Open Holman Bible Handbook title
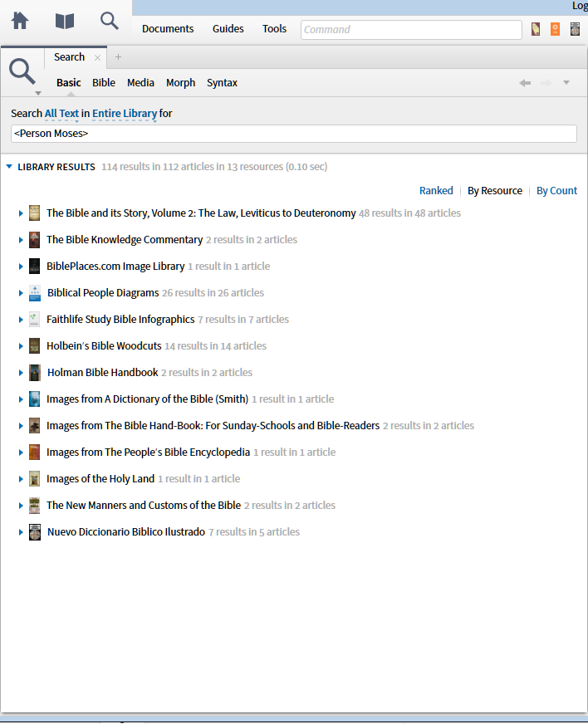 tap(102, 373)
